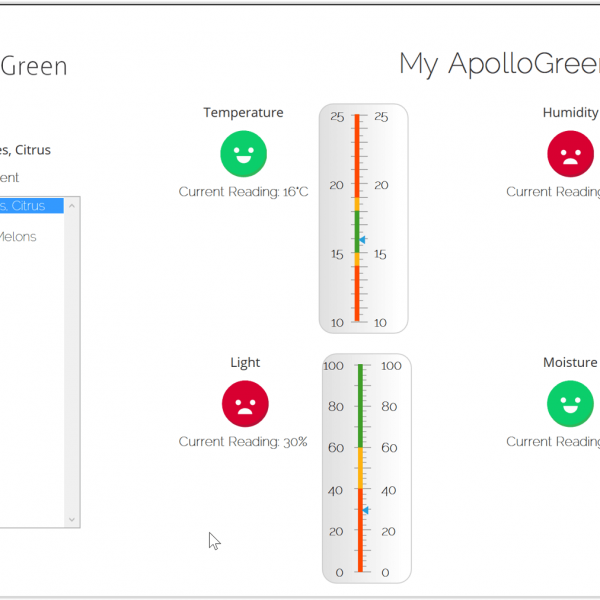Click the Current Reading text under Moisture

pyautogui.click(x=553, y=442)
